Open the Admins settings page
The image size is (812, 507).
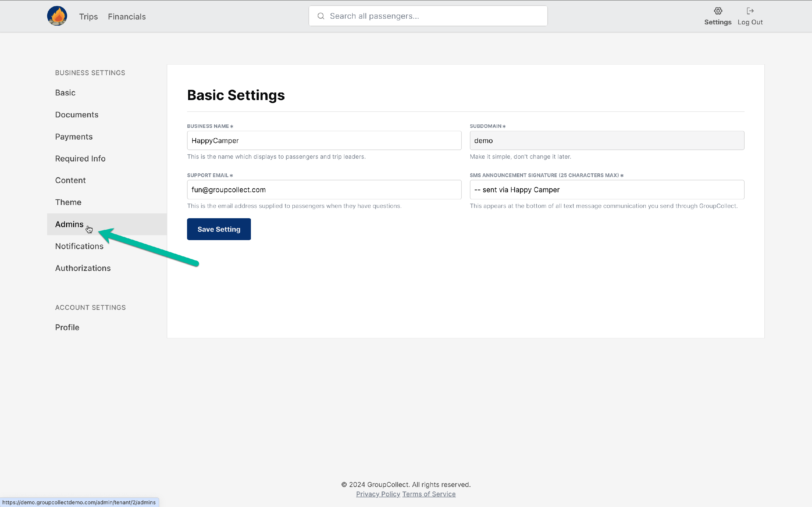[69, 224]
